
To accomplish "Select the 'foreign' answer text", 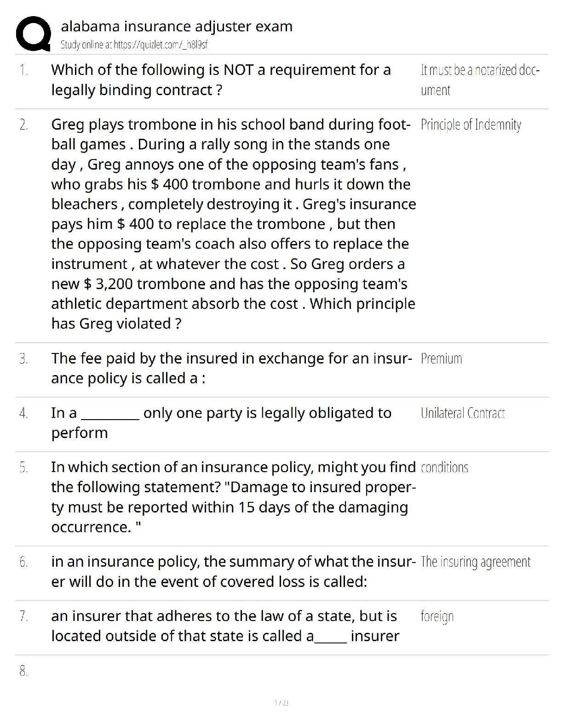I will pos(437,616).
